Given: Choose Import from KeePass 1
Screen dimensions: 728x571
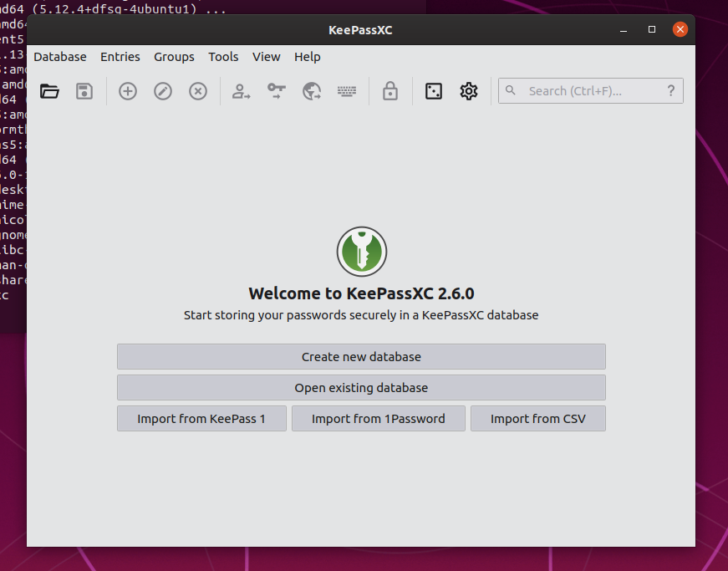Looking at the screenshot, I should (201, 419).
